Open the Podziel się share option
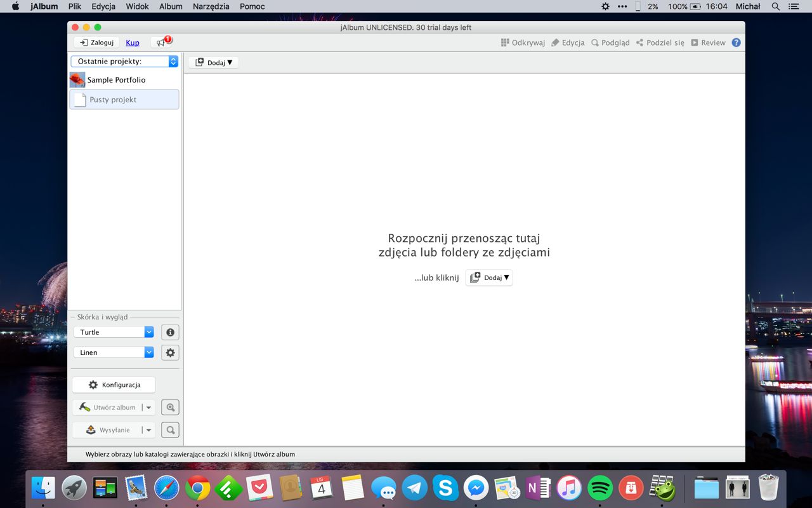 [660, 43]
